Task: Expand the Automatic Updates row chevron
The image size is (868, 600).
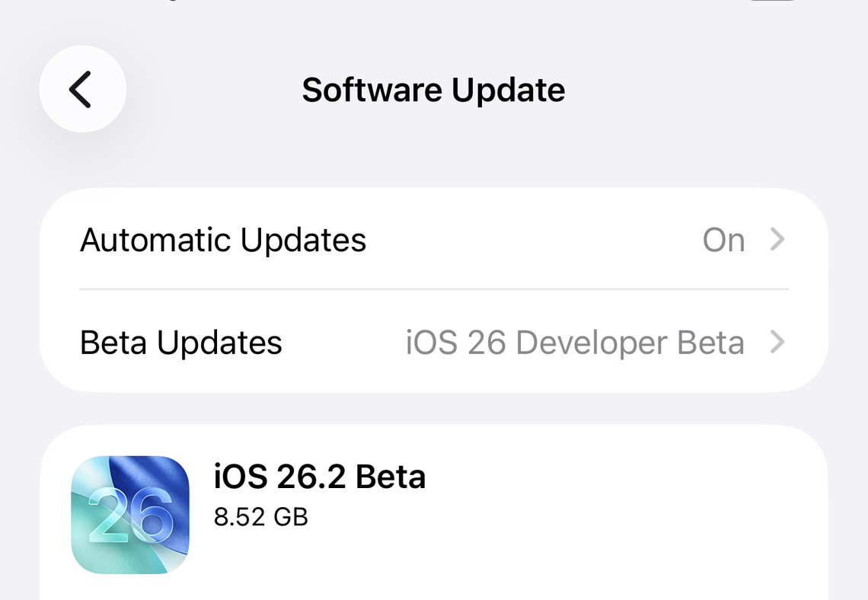Action: (777, 240)
